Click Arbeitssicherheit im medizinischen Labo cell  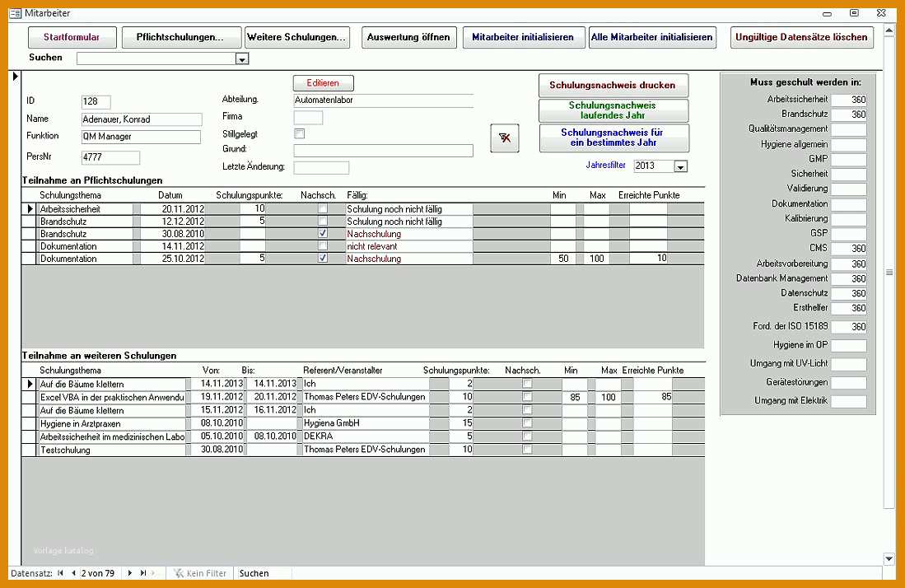point(112,436)
